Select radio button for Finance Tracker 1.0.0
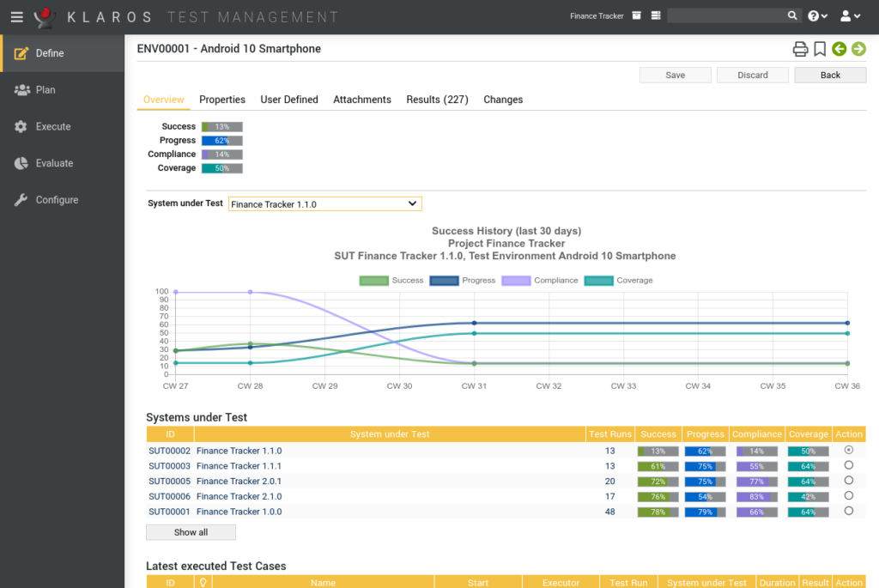 pyautogui.click(x=849, y=511)
